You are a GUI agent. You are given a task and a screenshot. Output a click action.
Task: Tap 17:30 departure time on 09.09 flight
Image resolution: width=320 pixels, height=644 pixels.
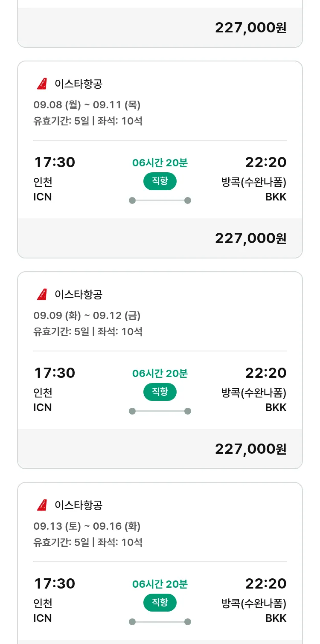tap(54, 373)
